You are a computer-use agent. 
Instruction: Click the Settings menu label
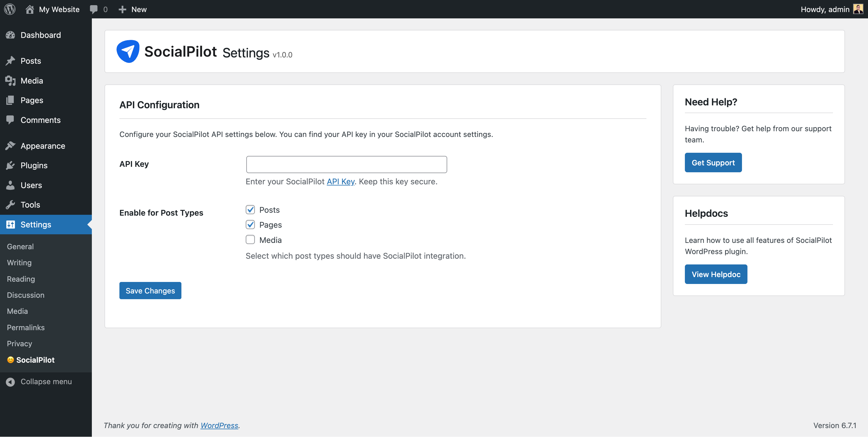pyautogui.click(x=36, y=225)
